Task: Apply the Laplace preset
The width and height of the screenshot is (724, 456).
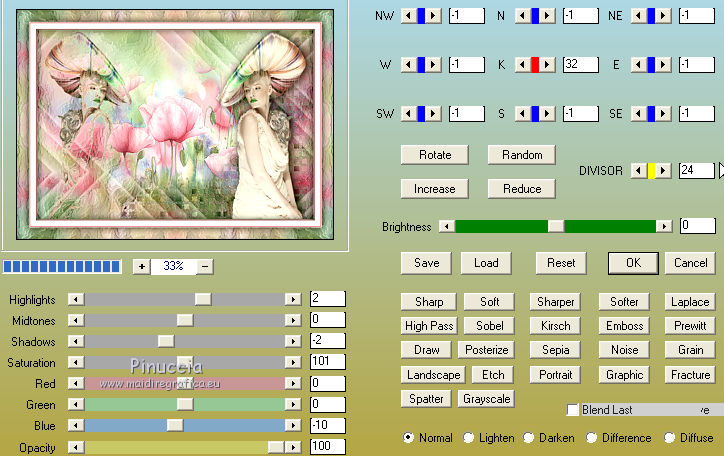Action: (690, 302)
